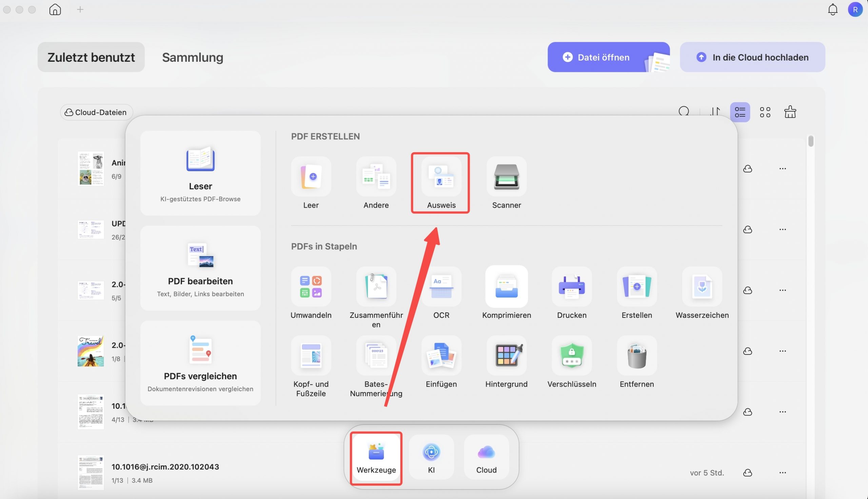The width and height of the screenshot is (868, 499).
Task: Open more options for the first file row
Action: coord(782,169)
